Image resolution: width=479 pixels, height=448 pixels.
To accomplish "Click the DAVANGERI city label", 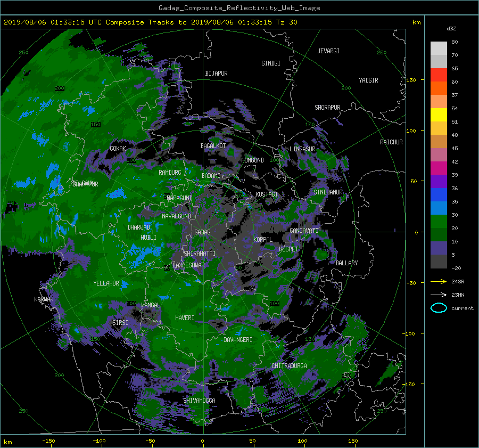I will tap(238, 340).
